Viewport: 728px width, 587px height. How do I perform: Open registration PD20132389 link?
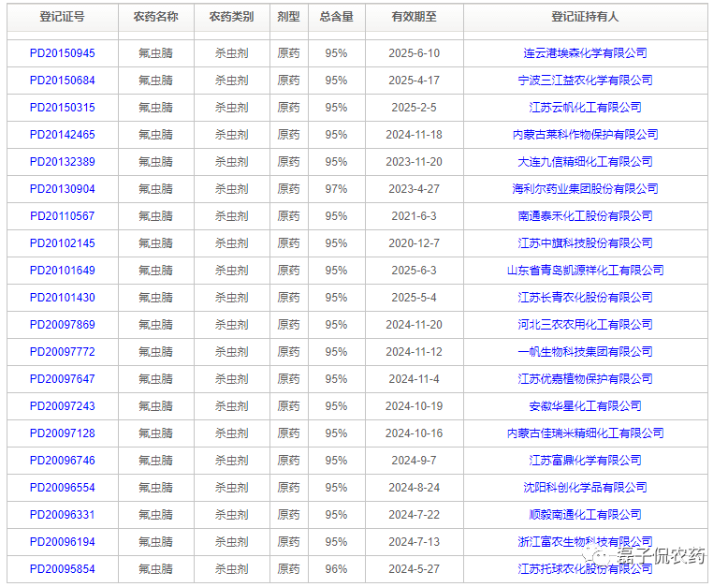point(62,162)
